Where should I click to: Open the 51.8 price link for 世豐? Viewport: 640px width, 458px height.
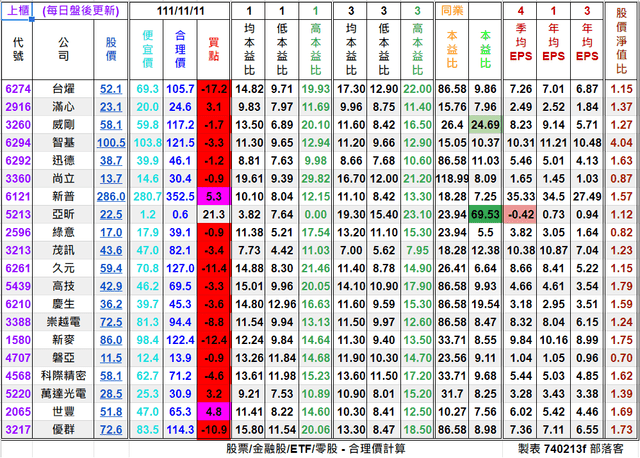tap(111, 412)
